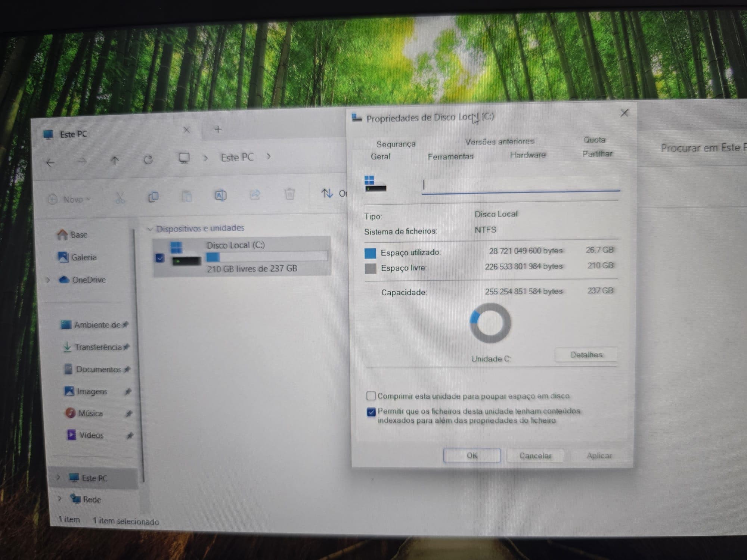Expand the Rede tree node
The height and width of the screenshot is (560, 747).
(60, 498)
